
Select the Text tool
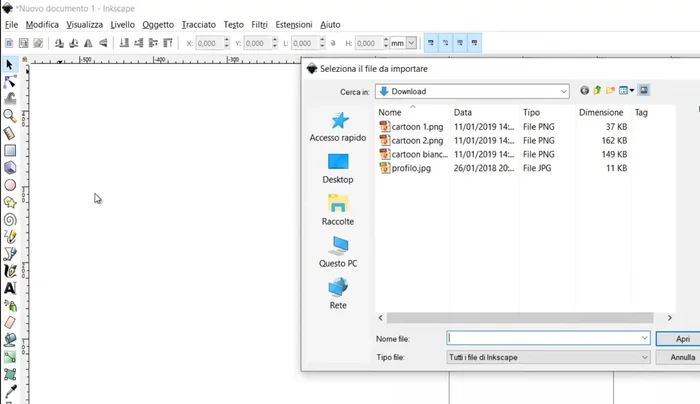tap(10, 288)
